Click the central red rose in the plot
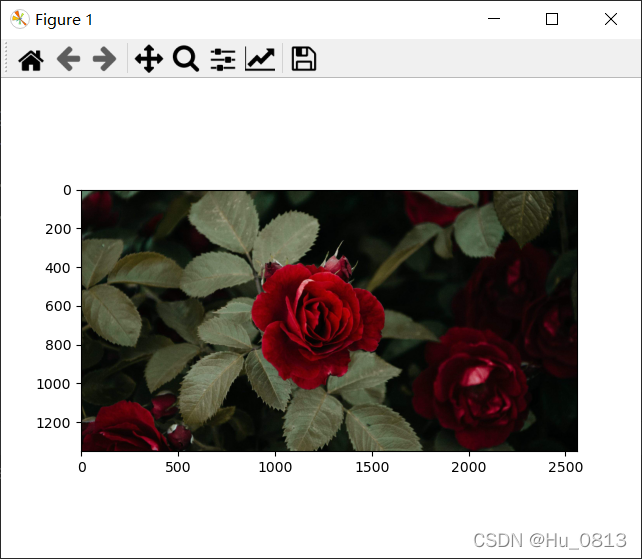Screen dimensions: 642x559 pyautogui.click(x=318, y=324)
